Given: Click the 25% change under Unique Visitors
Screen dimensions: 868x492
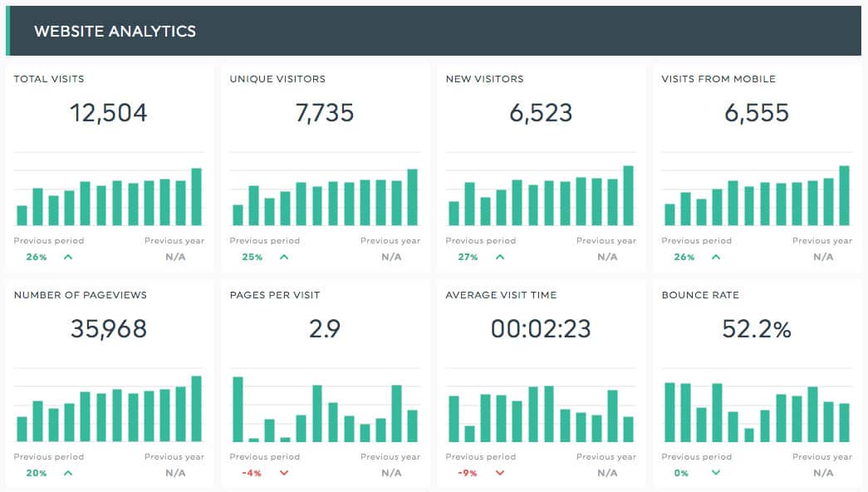Looking at the screenshot, I should pos(253,257).
